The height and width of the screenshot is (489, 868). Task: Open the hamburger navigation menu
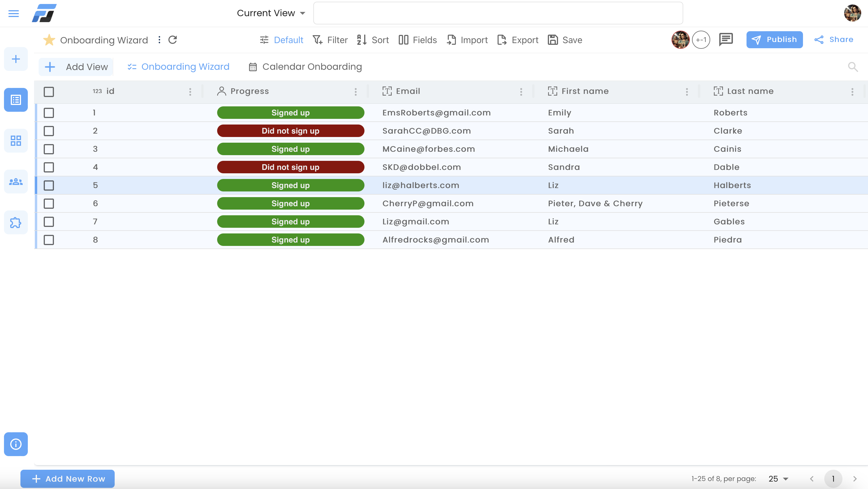pos(13,13)
